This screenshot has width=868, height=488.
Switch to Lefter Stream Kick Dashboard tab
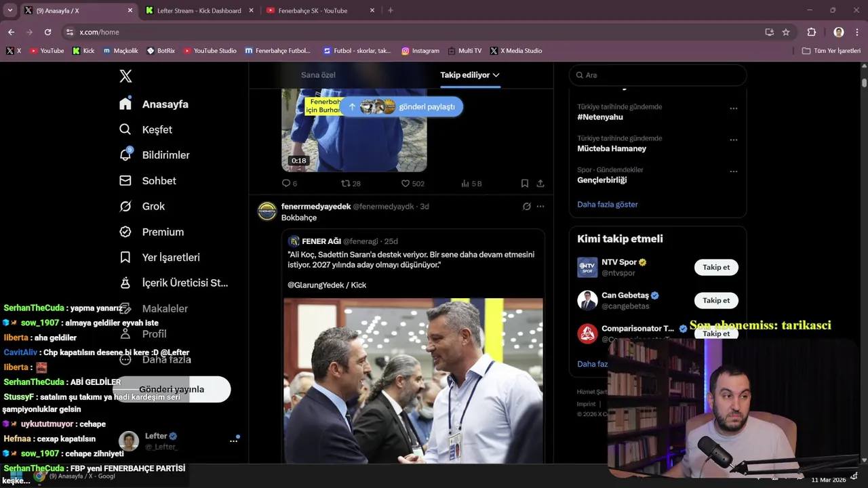[199, 11]
